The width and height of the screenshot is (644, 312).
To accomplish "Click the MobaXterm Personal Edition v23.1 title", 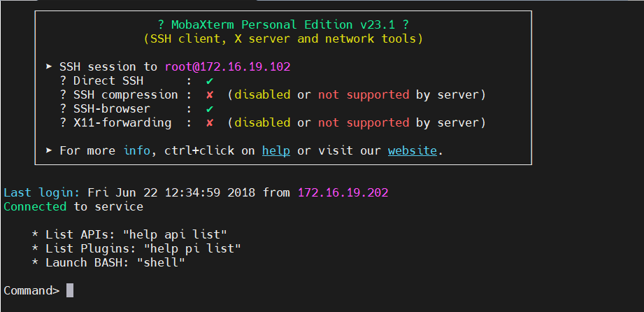I will click(283, 24).
